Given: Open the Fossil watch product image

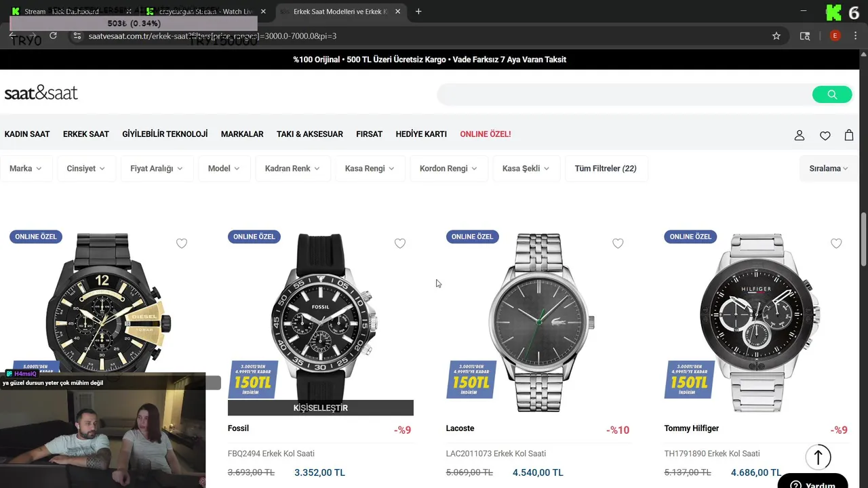Looking at the screenshot, I should [321, 315].
